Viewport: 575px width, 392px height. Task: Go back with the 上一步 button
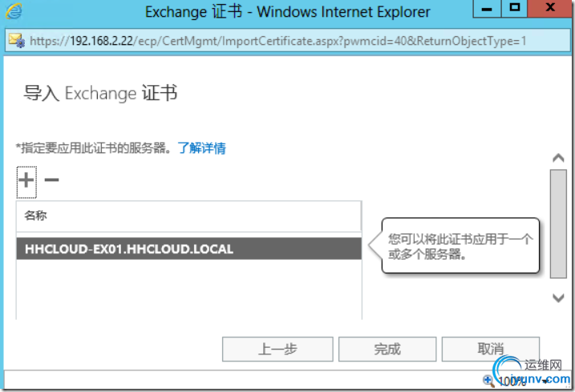[x=277, y=349]
